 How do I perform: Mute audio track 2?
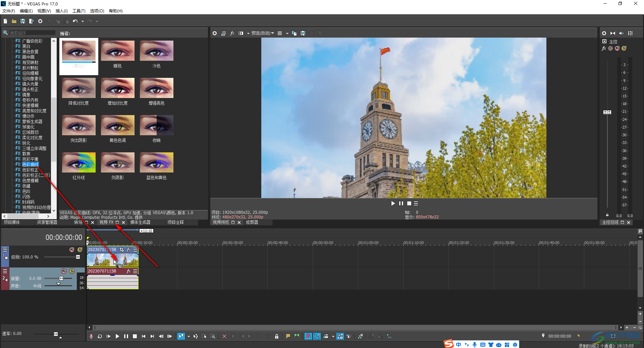pos(64,271)
